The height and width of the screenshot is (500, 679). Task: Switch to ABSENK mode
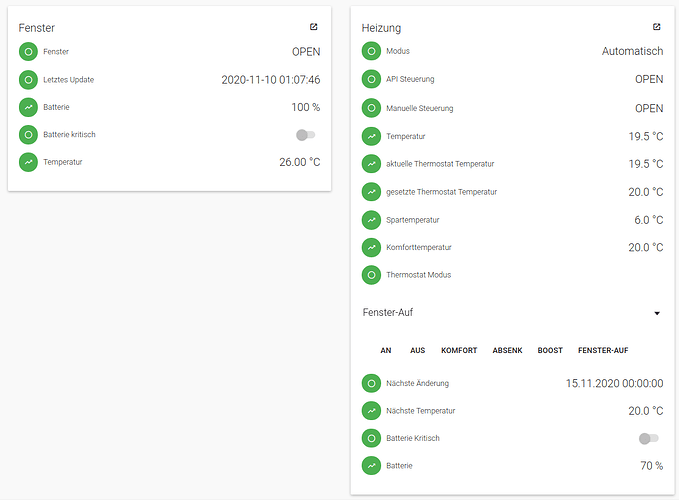(x=507, y=350)
